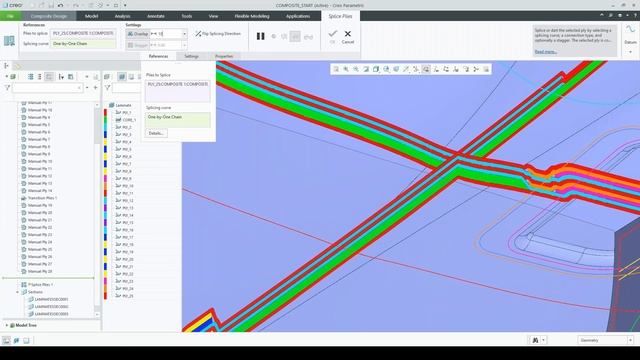Click the first status bar icon at bottom left
The width and height of the screenshot is (640, 360).
[7, 340]
